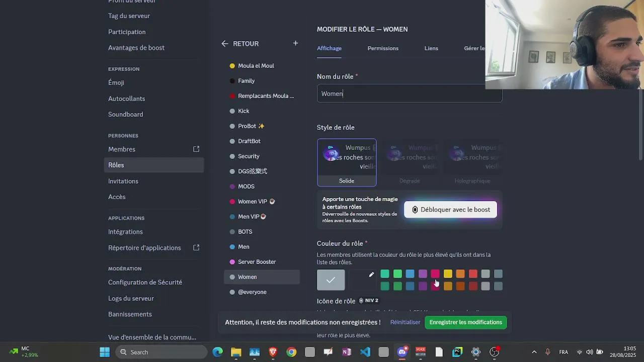Select the ProBot role
This screenshot has height=362, width=644.
[x=262, y=126]
